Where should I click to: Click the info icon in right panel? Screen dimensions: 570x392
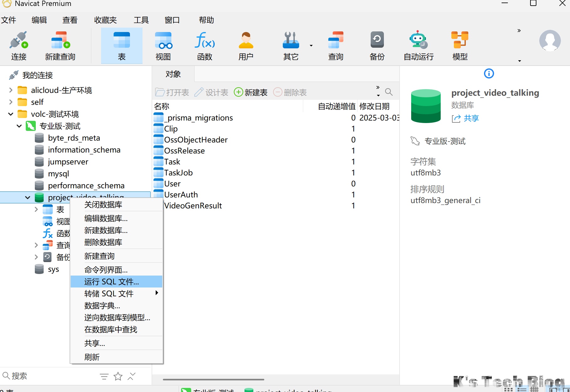[489, 73]
